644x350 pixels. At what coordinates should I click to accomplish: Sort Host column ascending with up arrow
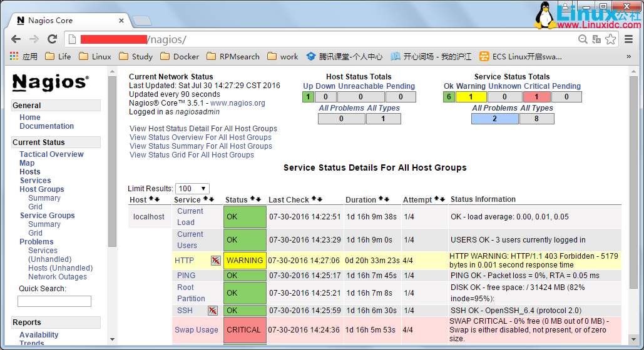point(151,199)
